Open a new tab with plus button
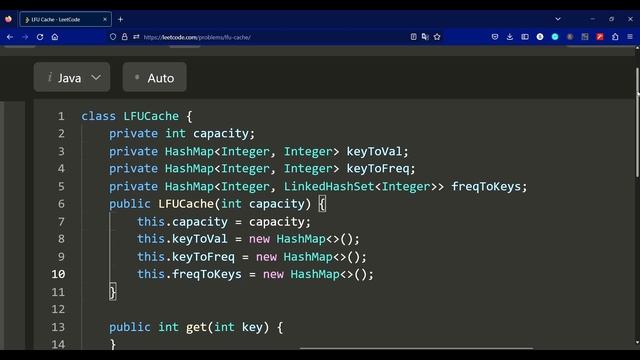 coord(120,19)
